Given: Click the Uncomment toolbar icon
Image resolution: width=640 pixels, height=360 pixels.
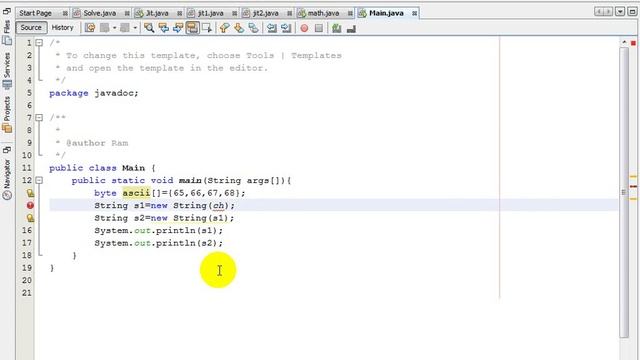Looking at the screenshot, I should [x=351, y=29].
